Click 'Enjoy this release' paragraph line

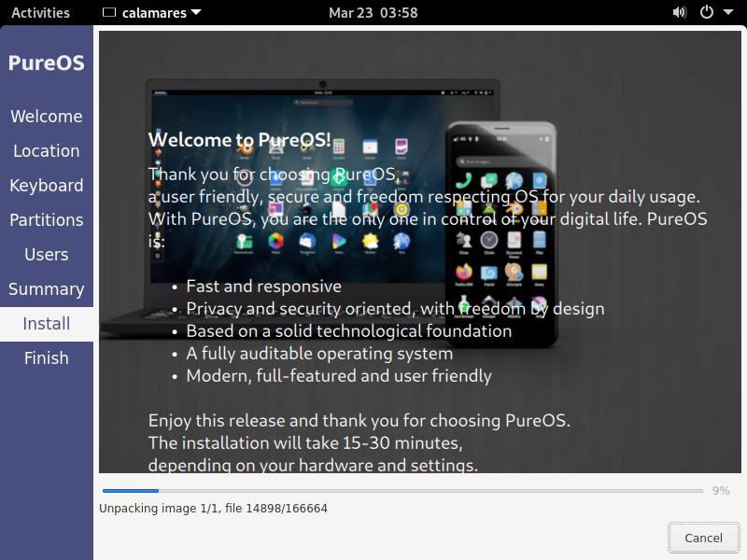click(x=359, y=421)
